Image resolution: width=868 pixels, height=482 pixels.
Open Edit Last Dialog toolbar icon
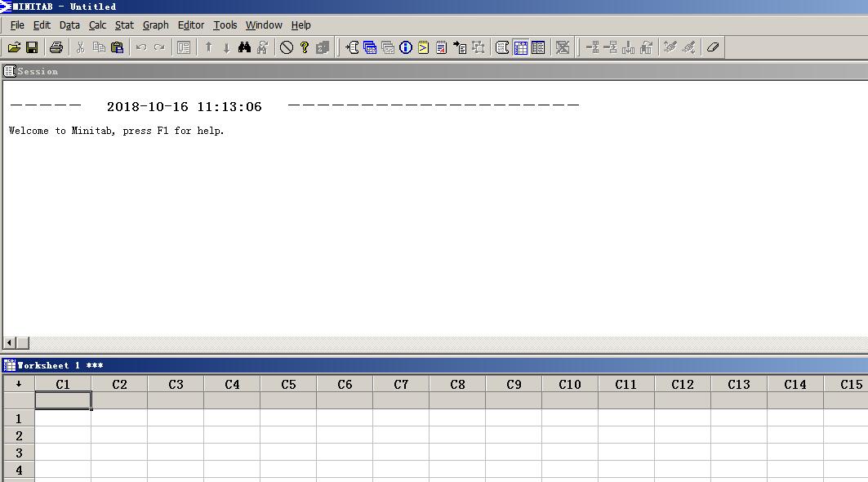tap(184, 47)
